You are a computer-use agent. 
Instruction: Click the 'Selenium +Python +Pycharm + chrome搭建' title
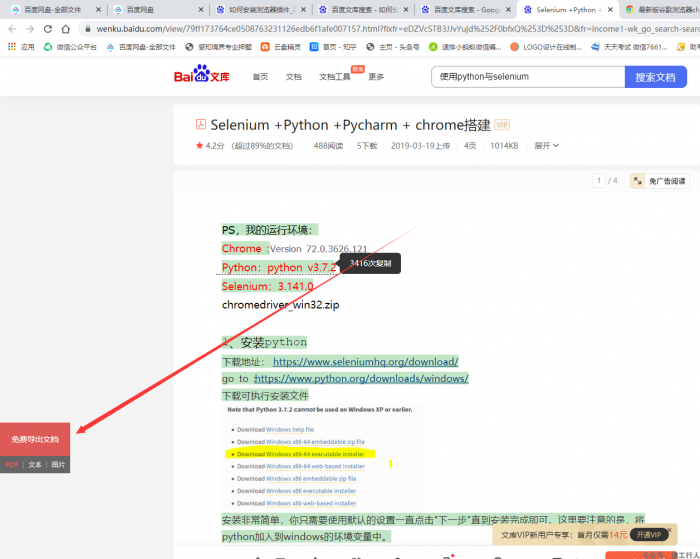coord(350,125)
